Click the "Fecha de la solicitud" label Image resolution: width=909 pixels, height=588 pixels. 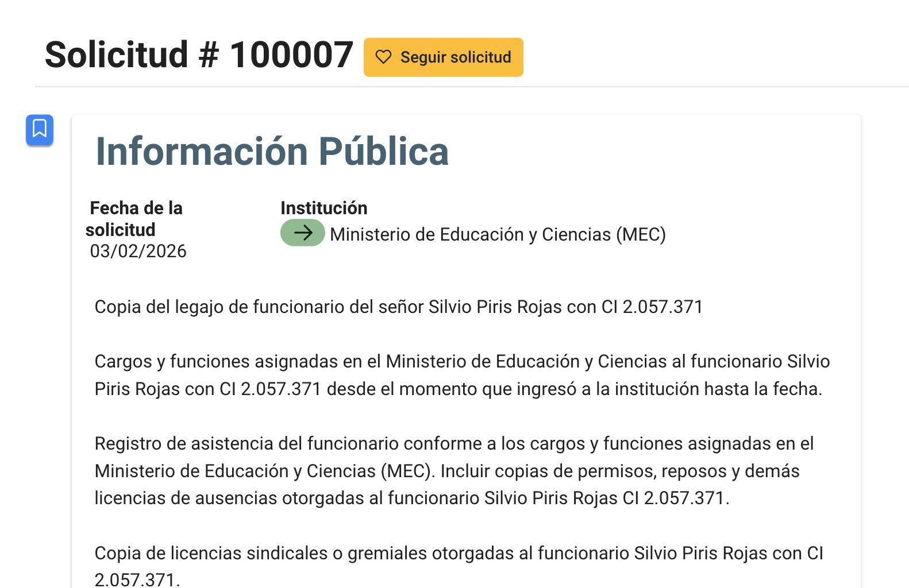[136, 219]
